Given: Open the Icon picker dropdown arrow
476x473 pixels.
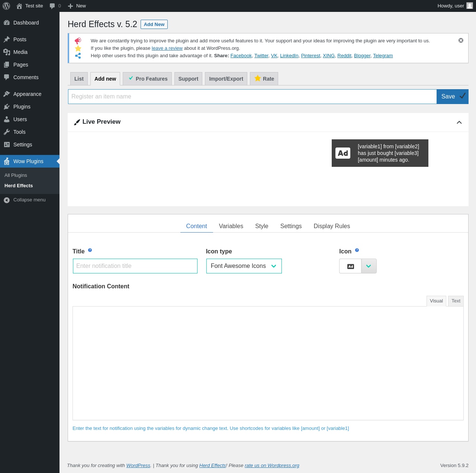Looking at the screenshot, I should [369, 266].
